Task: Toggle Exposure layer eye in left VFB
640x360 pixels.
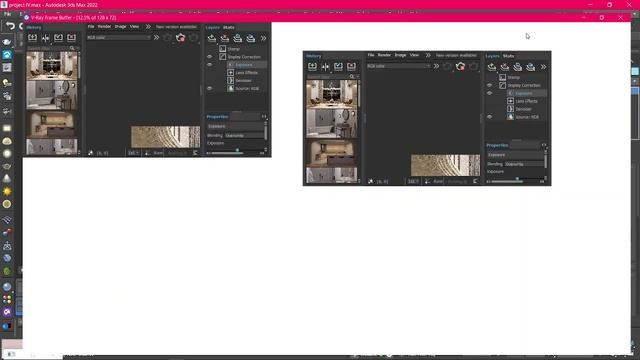Action: pos(209,64)
